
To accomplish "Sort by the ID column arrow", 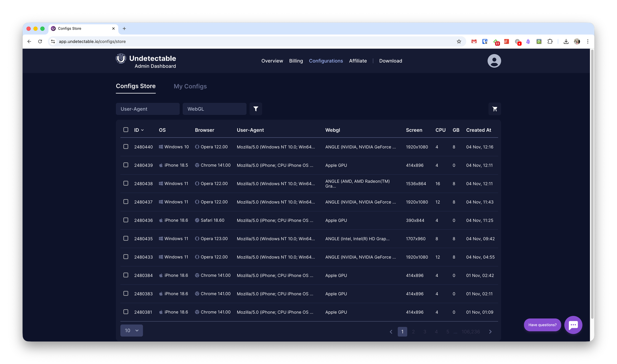I will pos(142,130).
